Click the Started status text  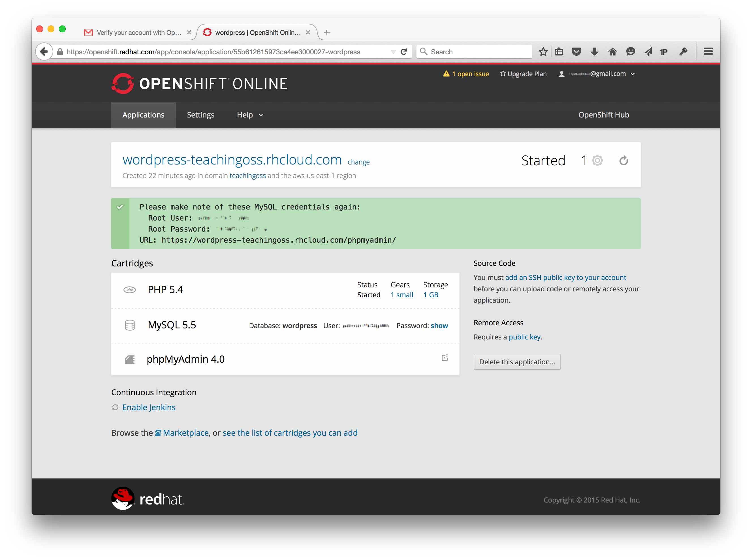pyautogui.click(x=543, y=160)
